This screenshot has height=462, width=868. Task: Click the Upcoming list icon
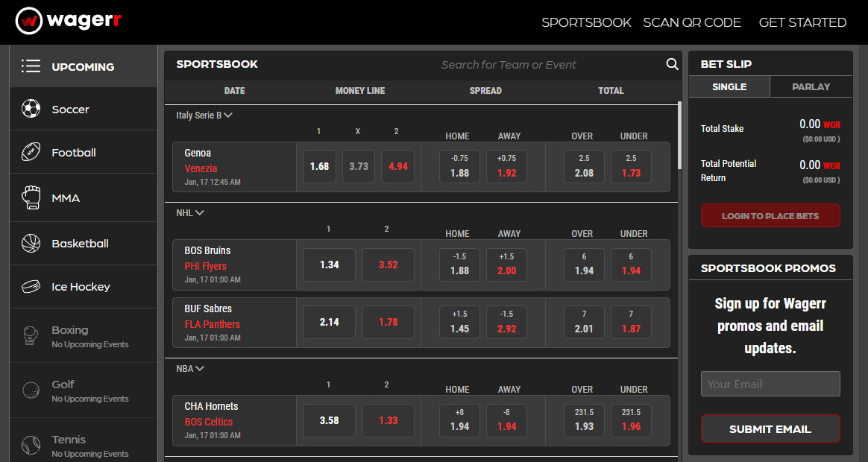click(x=31, y=66)
